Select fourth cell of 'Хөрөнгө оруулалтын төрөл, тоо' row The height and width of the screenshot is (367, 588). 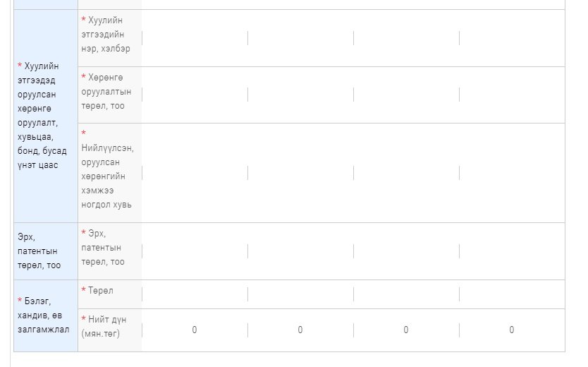click(512, 95)
